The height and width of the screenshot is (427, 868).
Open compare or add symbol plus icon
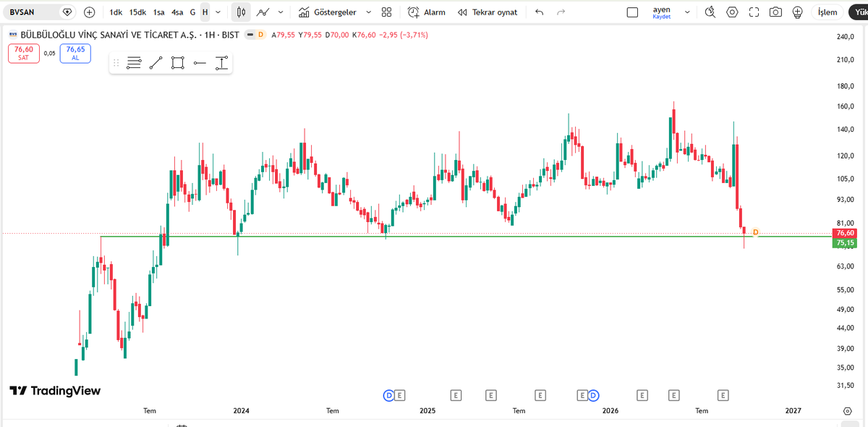click(89, 12)
